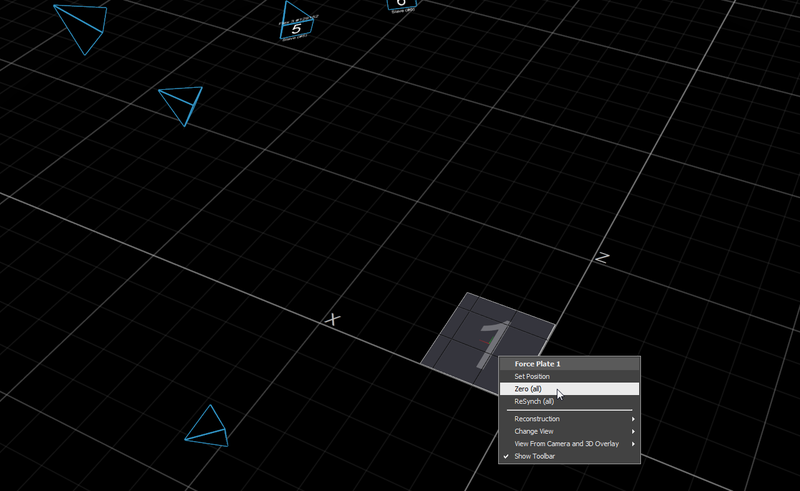This screenshot has width=800, height=491.
Task: Click the Z axis label on the grid
Action: pyautogui.click(x=602, y=257)
